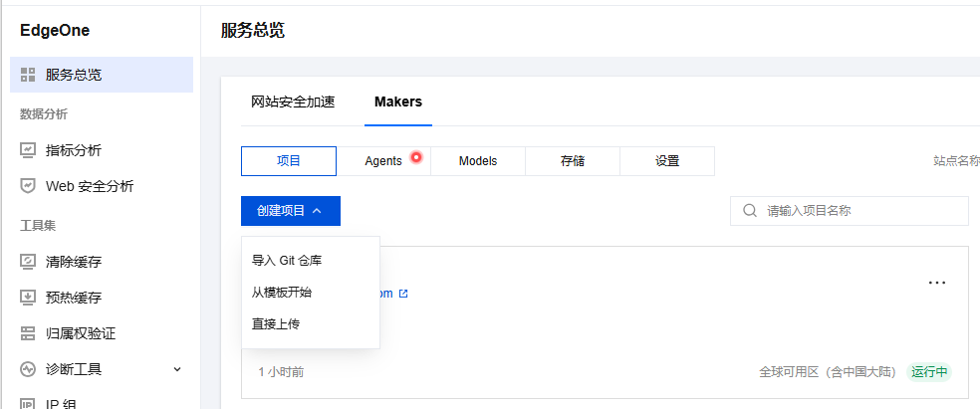Click the Web 安全分析 shield icon
The width and height of the screenshot is (980, 409).
28,186
